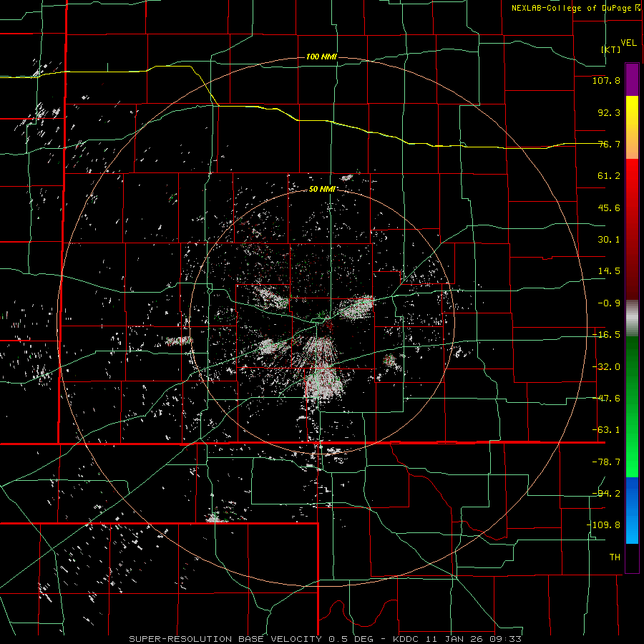The image size is (644, 644).
Task: Click the 14.5 velocity scale value
Action: point(609,271)
